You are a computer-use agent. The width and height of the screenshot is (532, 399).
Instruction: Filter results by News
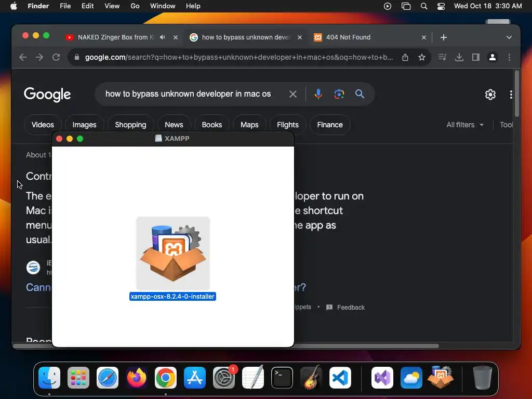click(174, 125)
